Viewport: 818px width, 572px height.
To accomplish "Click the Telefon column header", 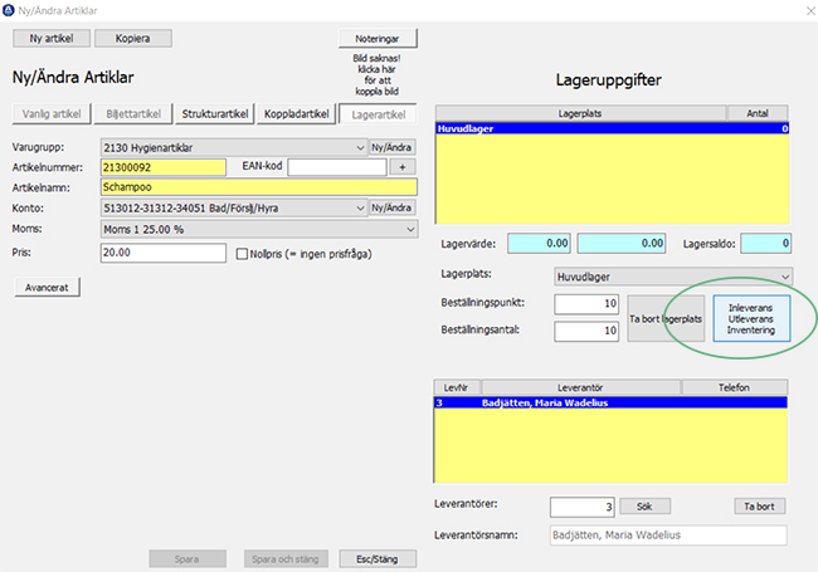I will (734, 387).
